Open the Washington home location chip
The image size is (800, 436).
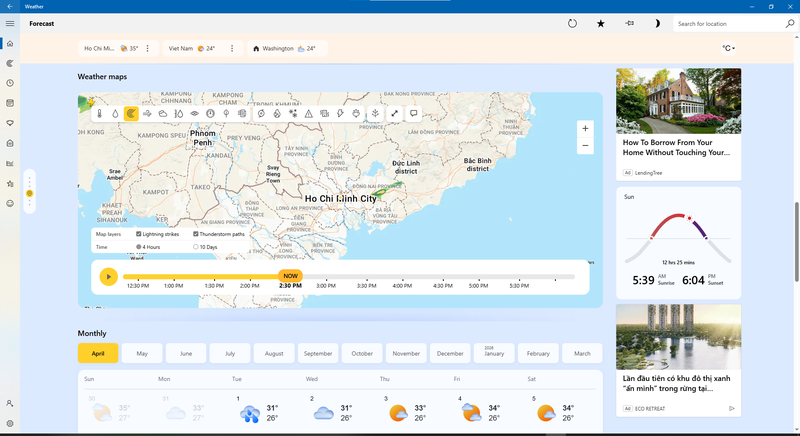click(x=287, y=48)
